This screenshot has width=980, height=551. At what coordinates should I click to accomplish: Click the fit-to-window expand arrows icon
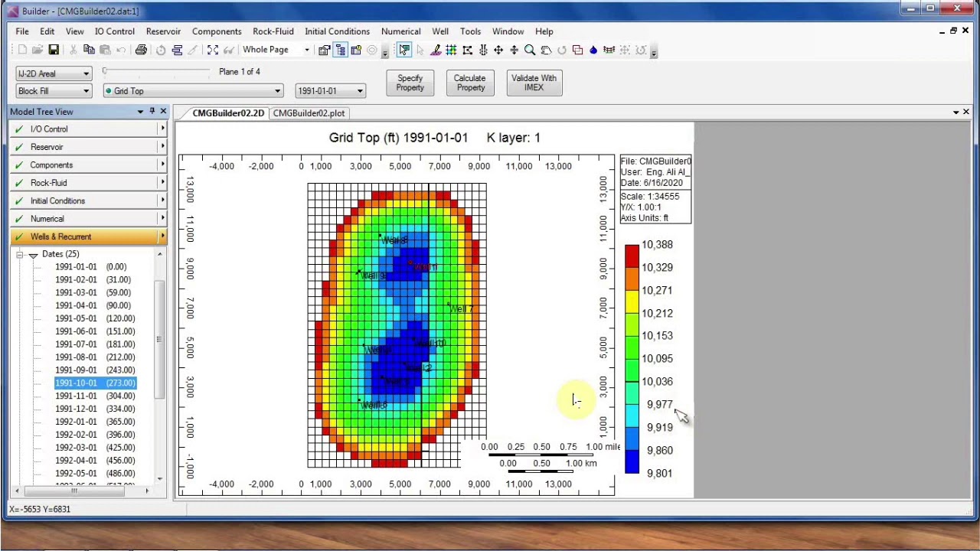tap(213, 50)
